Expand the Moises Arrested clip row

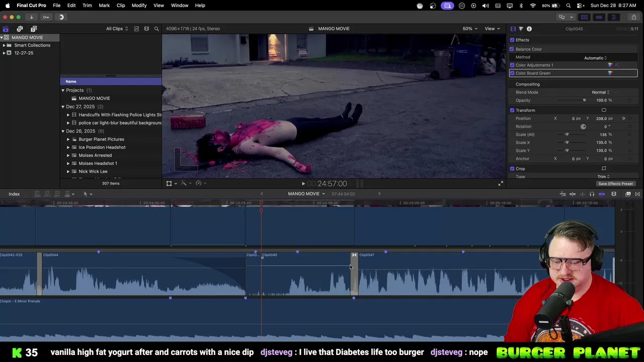[68, 155]
